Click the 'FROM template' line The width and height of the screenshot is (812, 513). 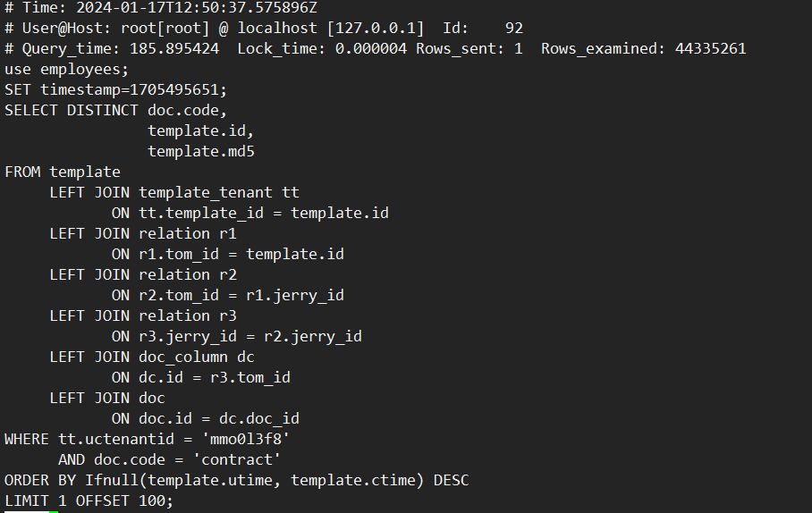(63, 172)
